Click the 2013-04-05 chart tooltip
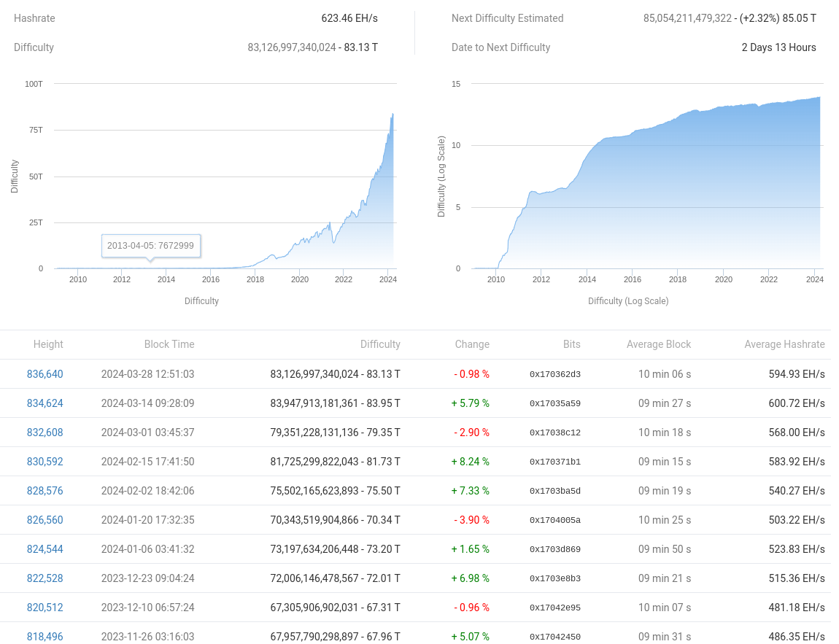The width and height of the screenshot is (839, 644). coord(150,246)
